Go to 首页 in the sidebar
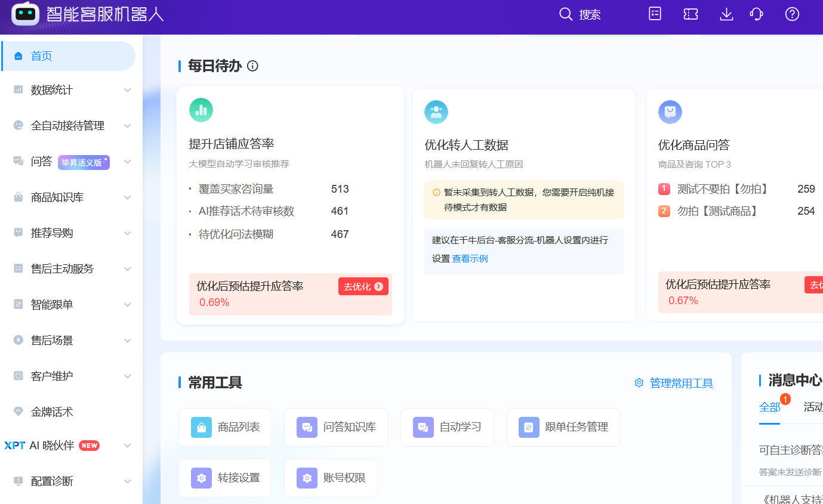This screenshot has width=823, height=504. 69,56
